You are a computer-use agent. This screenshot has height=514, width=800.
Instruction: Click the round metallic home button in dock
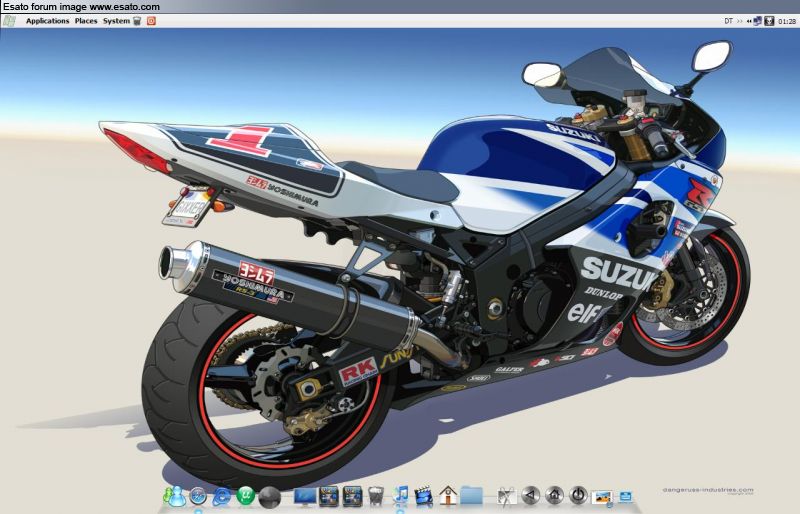[554, 495]
